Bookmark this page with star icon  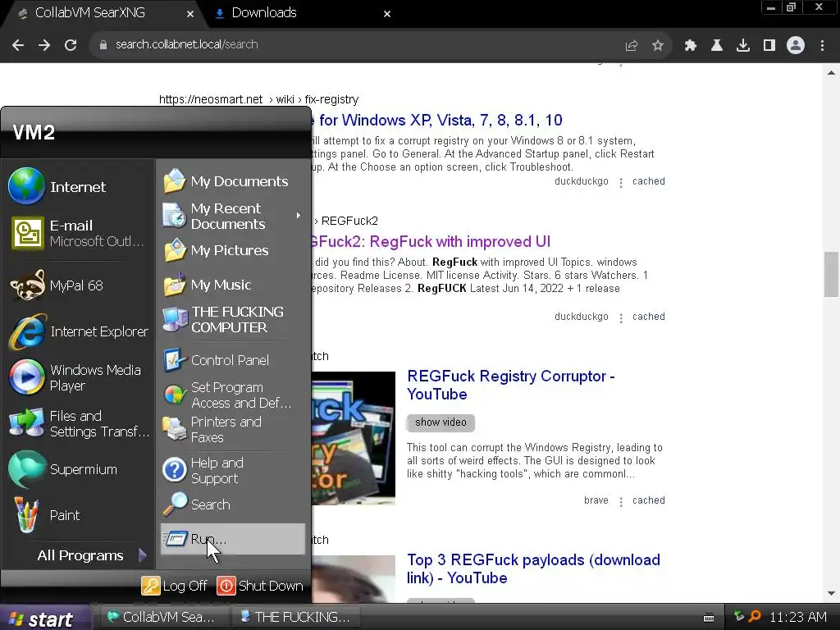click(658, 46)
